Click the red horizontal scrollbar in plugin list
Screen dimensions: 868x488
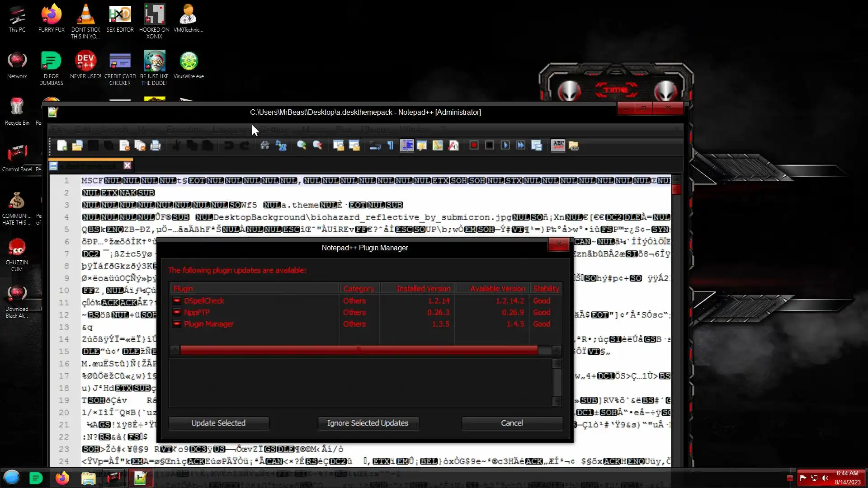click(358, 350)
